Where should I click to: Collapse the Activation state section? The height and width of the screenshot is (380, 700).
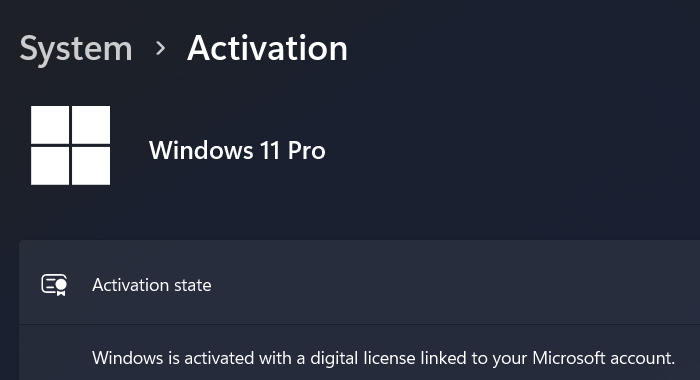click(x=359, y=283)
